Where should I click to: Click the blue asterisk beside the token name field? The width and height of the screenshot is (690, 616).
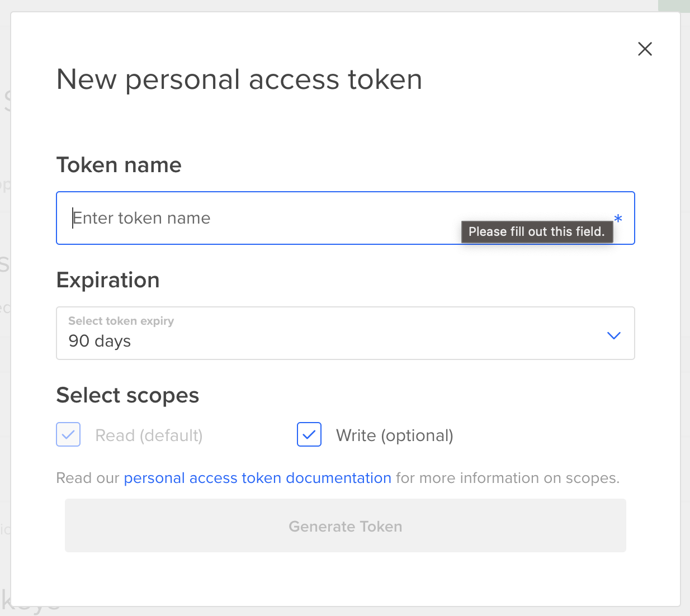618,219
